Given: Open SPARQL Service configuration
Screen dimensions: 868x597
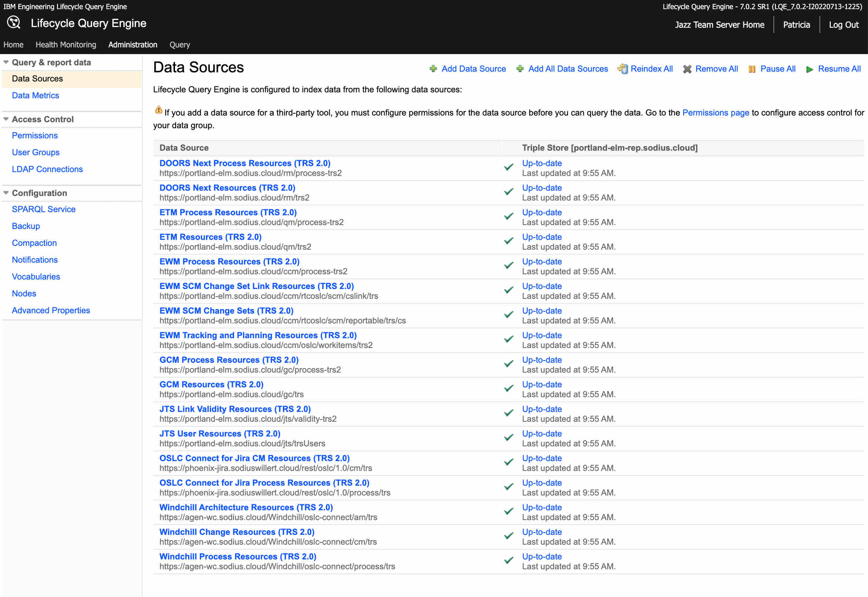Looking at the screenshot, I should [x=44, y=209].
